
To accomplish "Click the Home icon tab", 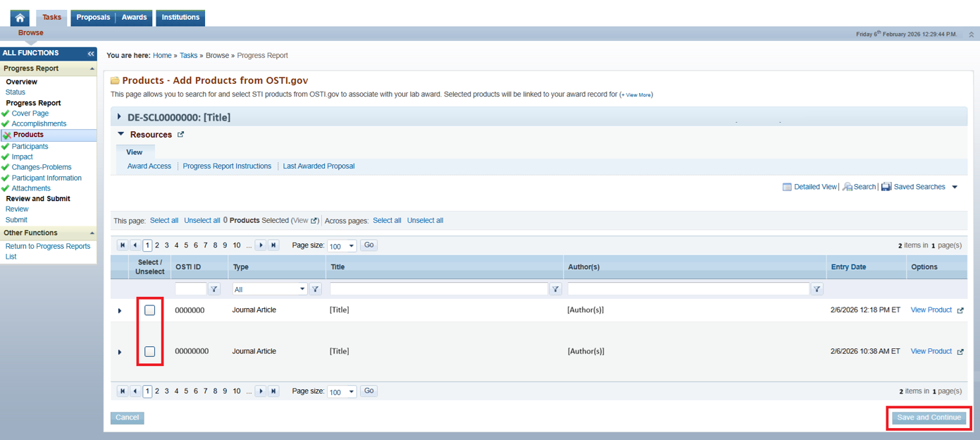I will pos(20,18).
